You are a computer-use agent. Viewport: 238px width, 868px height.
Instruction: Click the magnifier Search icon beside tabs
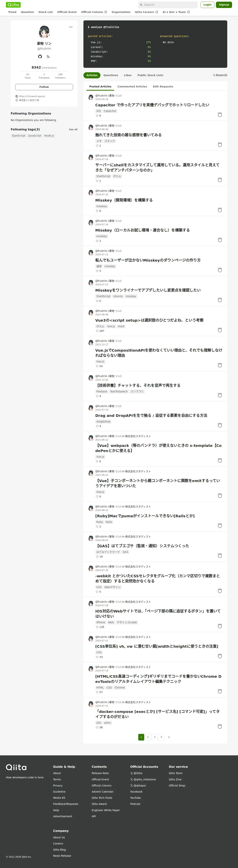point(214,75)
